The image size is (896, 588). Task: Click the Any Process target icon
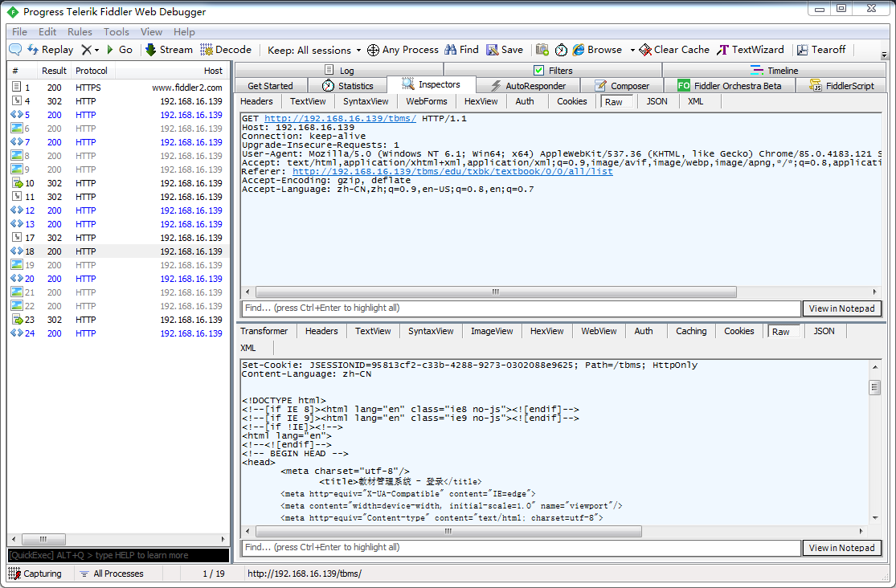(x=373, y=51)
